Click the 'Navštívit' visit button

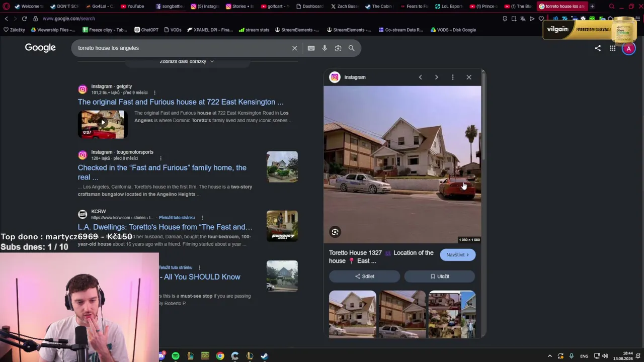(x=457, y=255)
